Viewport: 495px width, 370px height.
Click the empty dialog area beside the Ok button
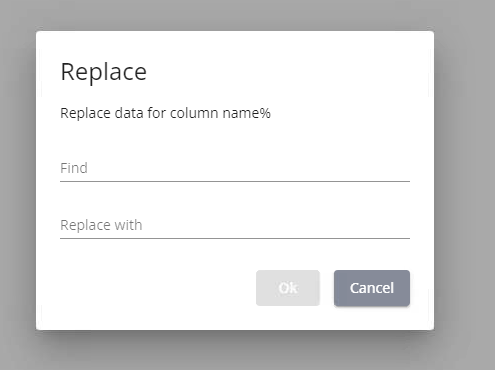[x=157, y=288]
